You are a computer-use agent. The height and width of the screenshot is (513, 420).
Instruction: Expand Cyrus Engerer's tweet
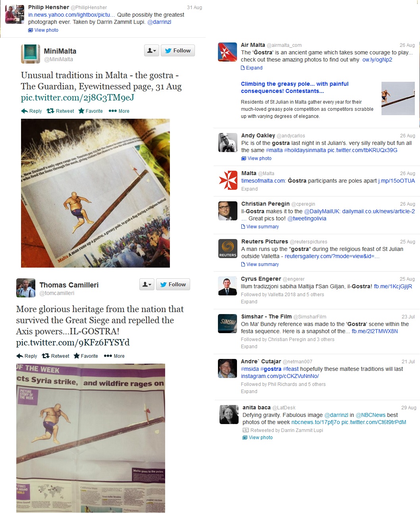(x=249, y=302)
